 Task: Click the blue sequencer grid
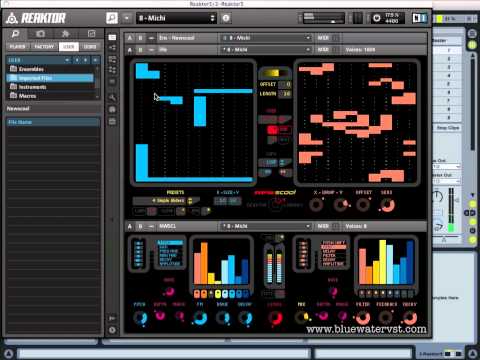click(194, 122)
